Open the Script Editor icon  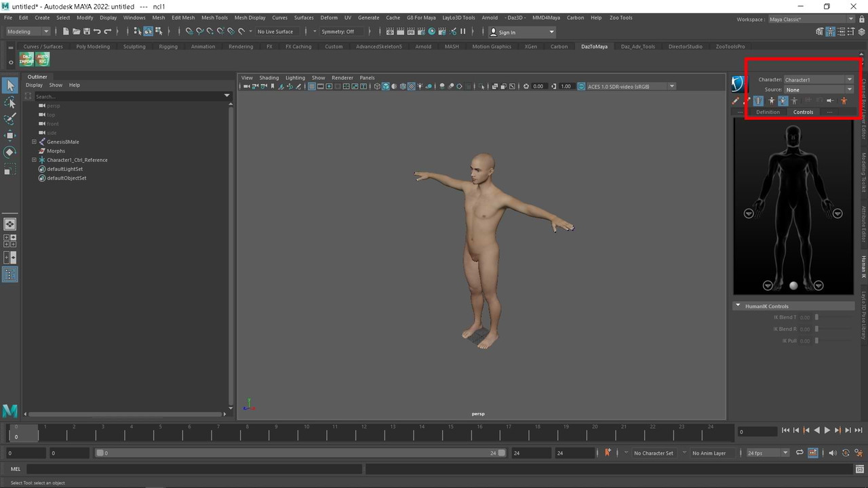[859, 469]
